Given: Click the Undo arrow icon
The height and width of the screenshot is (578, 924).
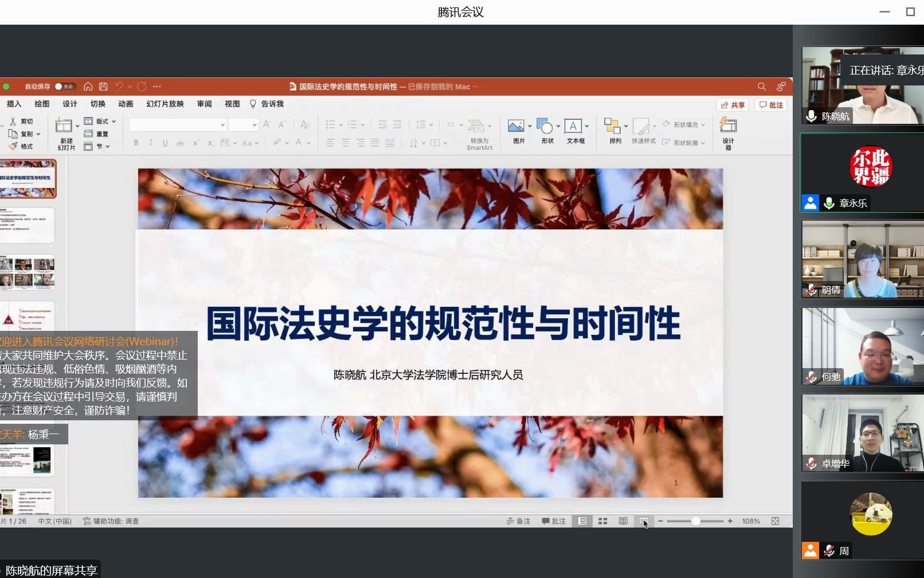Looking at the screenshot, I should tap(119, 87).
